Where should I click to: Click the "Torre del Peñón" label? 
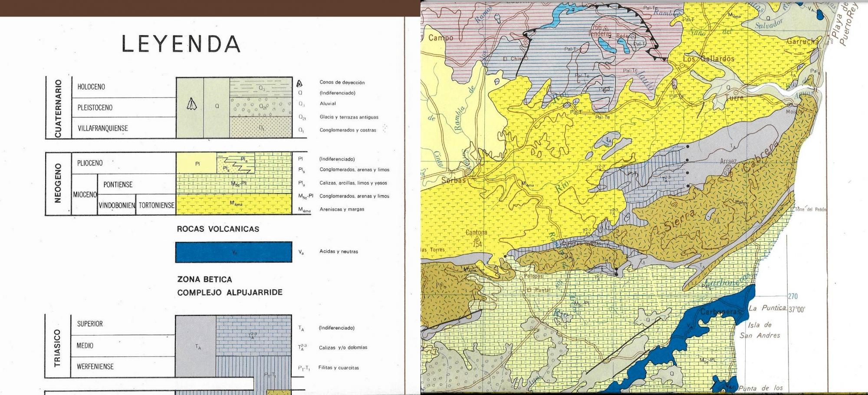811,210
